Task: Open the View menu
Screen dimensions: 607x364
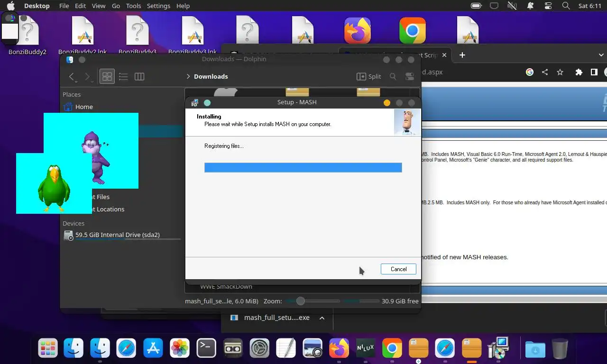Action: (x=99, y=6)
